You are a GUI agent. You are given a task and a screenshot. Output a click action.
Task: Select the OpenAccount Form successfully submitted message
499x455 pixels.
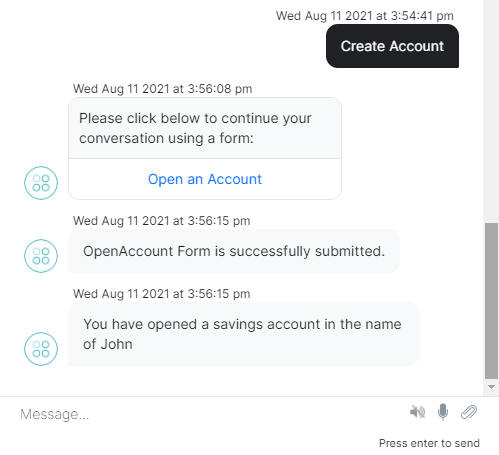(x=234, y=251)
